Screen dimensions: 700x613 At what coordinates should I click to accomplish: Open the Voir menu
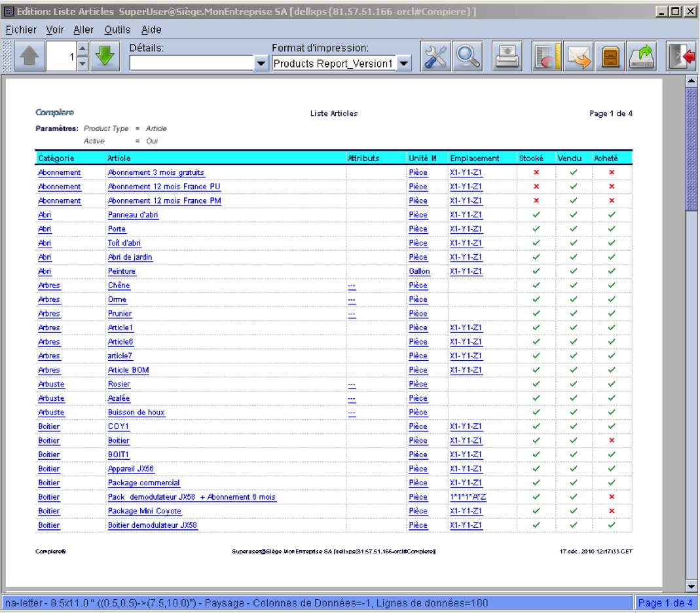click(55, 30)
